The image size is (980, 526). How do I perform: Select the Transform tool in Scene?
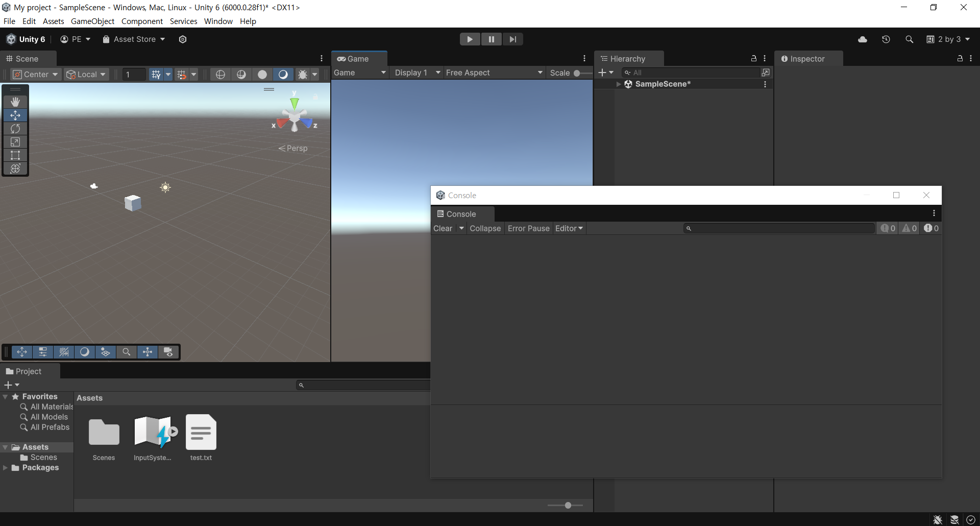coord(15,169)
